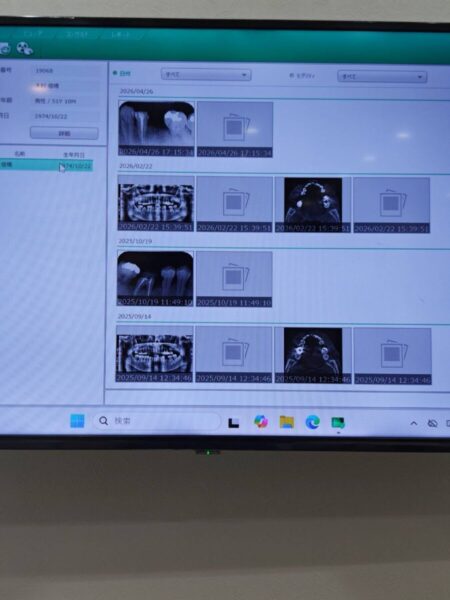Click the 生年月日 column header in the patient list
450x600 pixels.
coord(73,155)
